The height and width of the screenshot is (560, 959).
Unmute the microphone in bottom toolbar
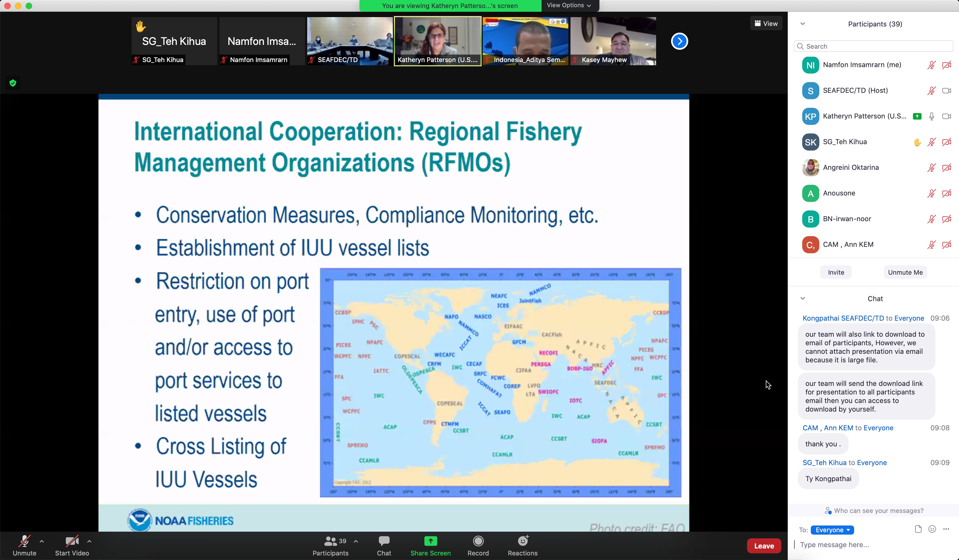point(24,541)
